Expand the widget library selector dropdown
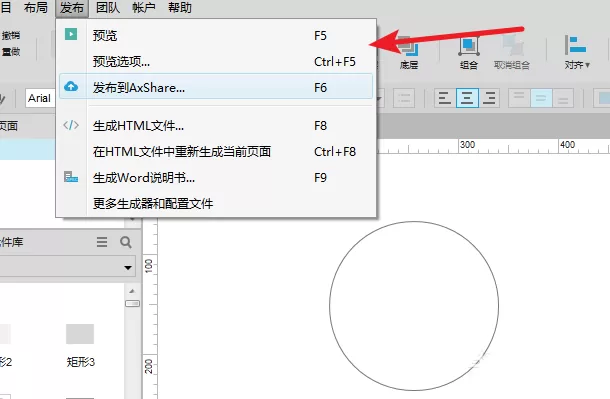Image resolution: width=610 pixels, height=399 pixels. pos(128,268)
